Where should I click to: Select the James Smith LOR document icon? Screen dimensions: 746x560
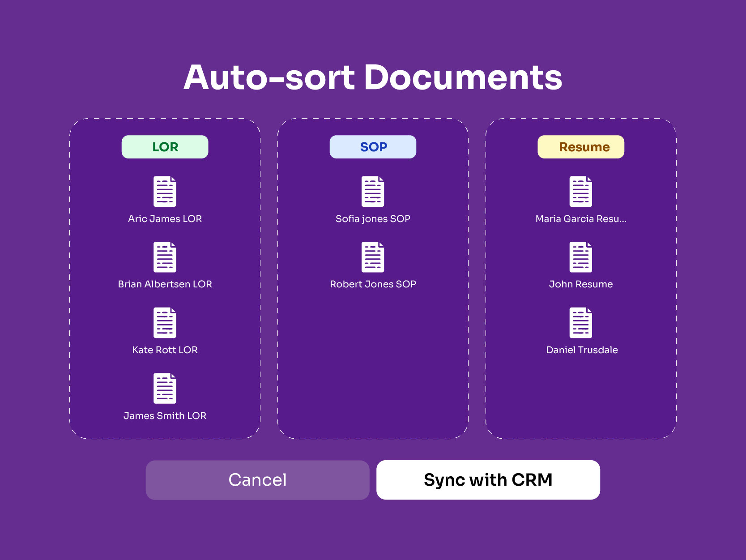(165, 389)
